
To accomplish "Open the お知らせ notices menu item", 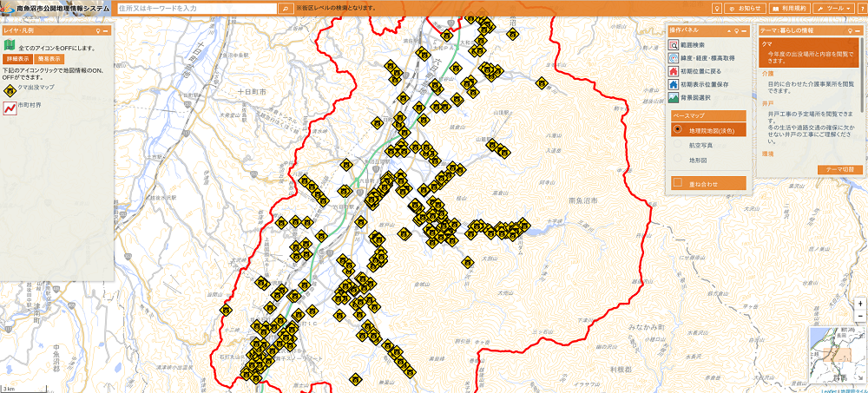I will [x=746, y=8].
